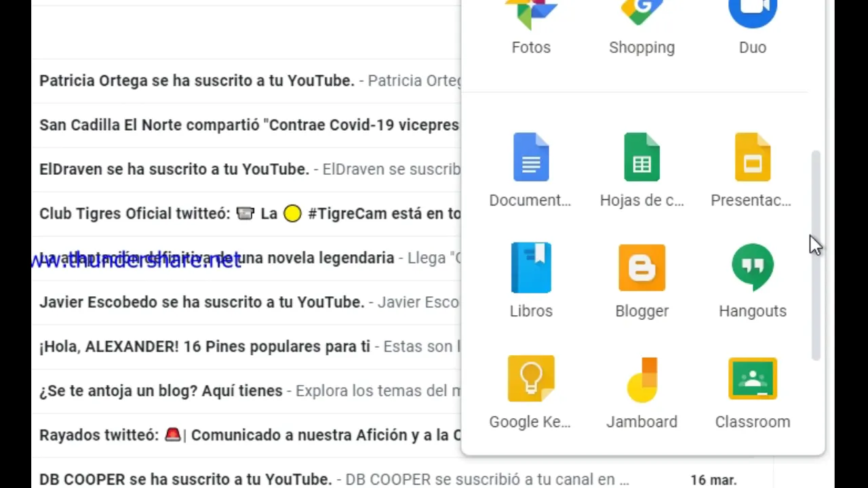Open '16 Pines populares para ti' email
The image size is (868, 488).
click(246, 346)
